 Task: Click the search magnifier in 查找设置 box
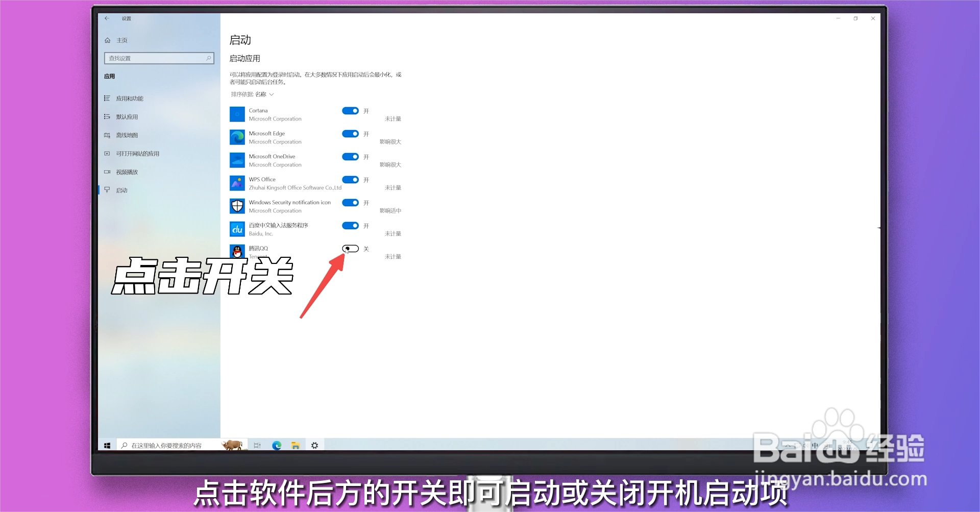click(x=208, y=58)
